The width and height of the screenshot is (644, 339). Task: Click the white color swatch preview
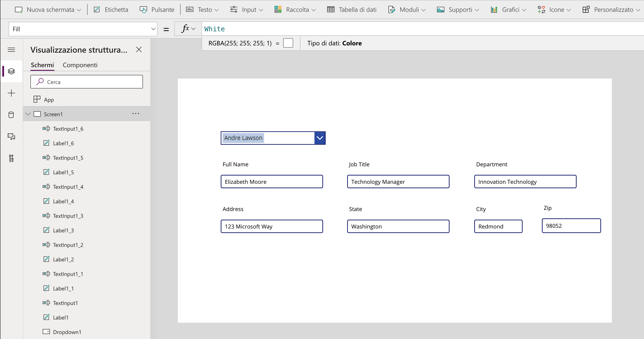click(x=288, y=43)
